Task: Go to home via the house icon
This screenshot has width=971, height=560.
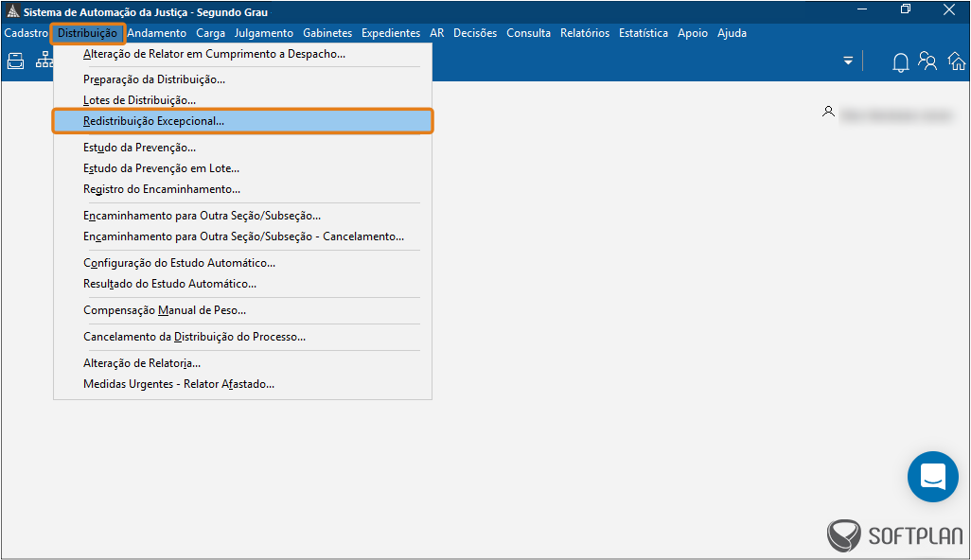Action: tap(957, 61)
